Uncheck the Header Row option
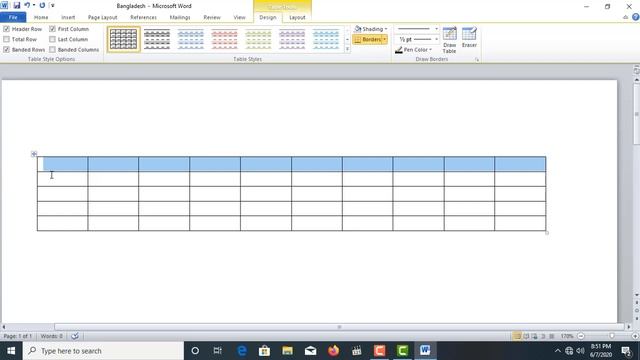The image size is (640, 360). tap(7, 29)
